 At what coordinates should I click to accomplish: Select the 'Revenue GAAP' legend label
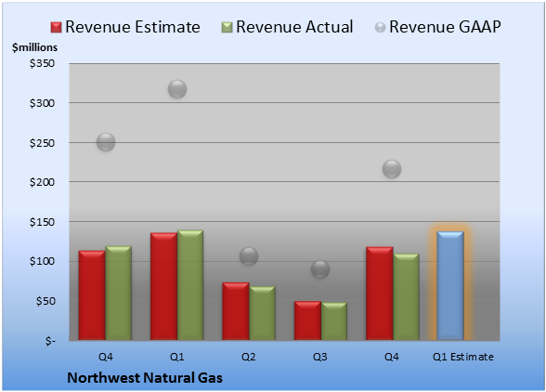(x=445, y=27)
